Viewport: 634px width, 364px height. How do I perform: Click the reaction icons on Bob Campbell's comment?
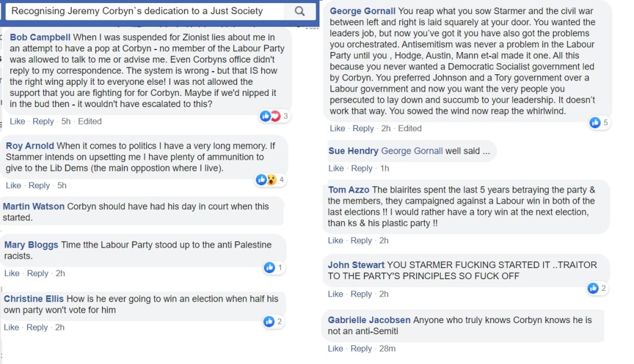click(271, 116)
